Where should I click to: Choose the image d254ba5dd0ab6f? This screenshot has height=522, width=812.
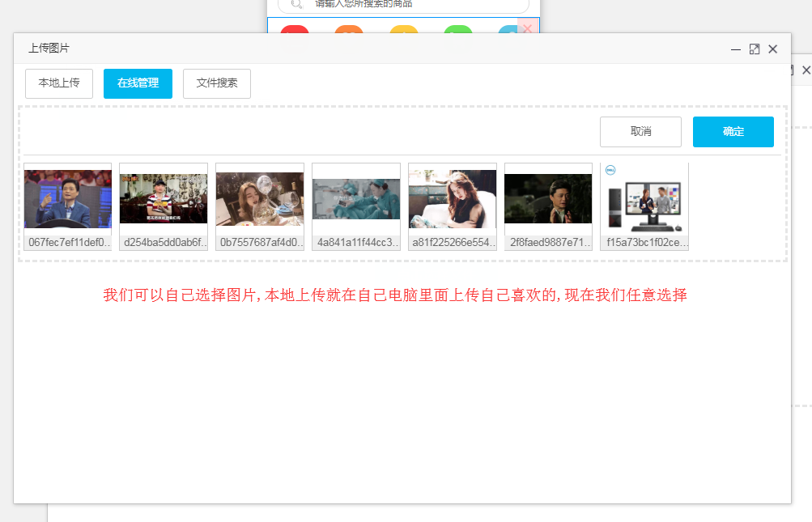[x=164, y=199]
